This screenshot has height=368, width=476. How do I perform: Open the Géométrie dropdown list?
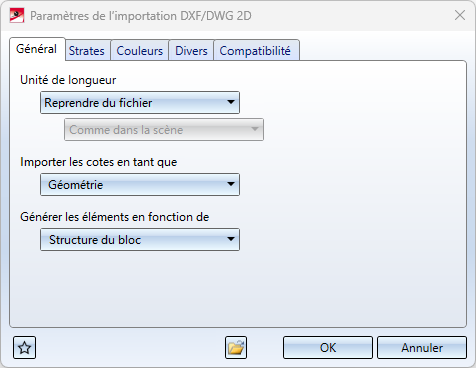(x=140, y=184)
